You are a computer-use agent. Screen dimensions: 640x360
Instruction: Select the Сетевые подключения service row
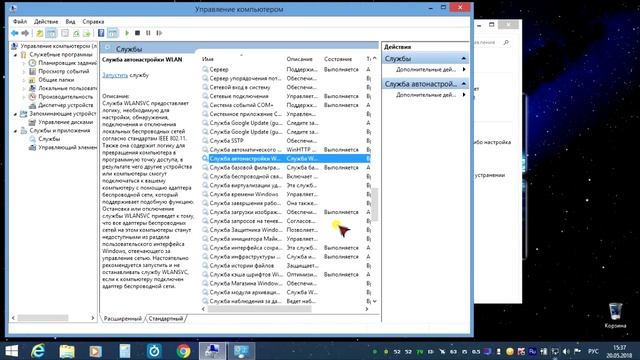(x=286, y=96)
